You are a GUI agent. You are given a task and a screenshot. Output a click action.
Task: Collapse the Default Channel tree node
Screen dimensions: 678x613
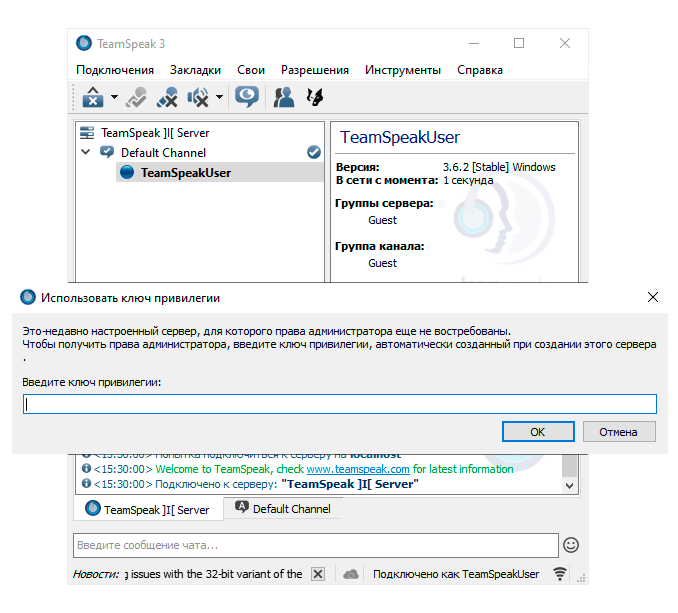(86, 152)
